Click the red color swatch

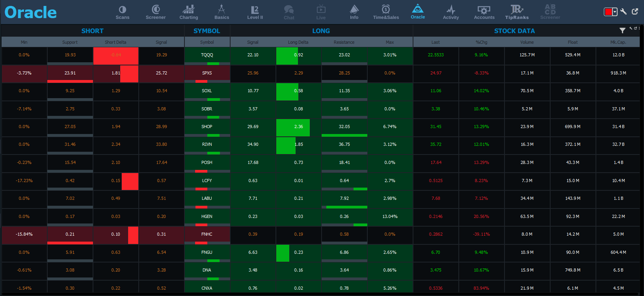click(608, 12)
